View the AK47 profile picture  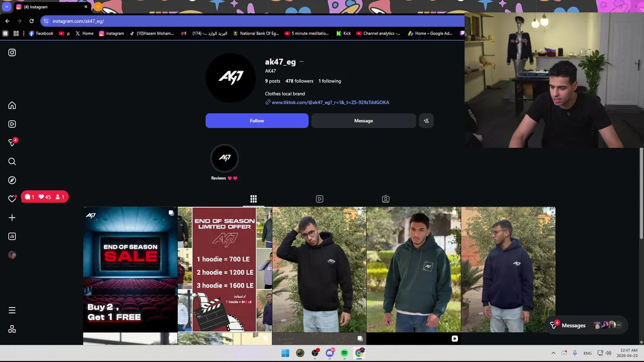[x=231, y=77]
